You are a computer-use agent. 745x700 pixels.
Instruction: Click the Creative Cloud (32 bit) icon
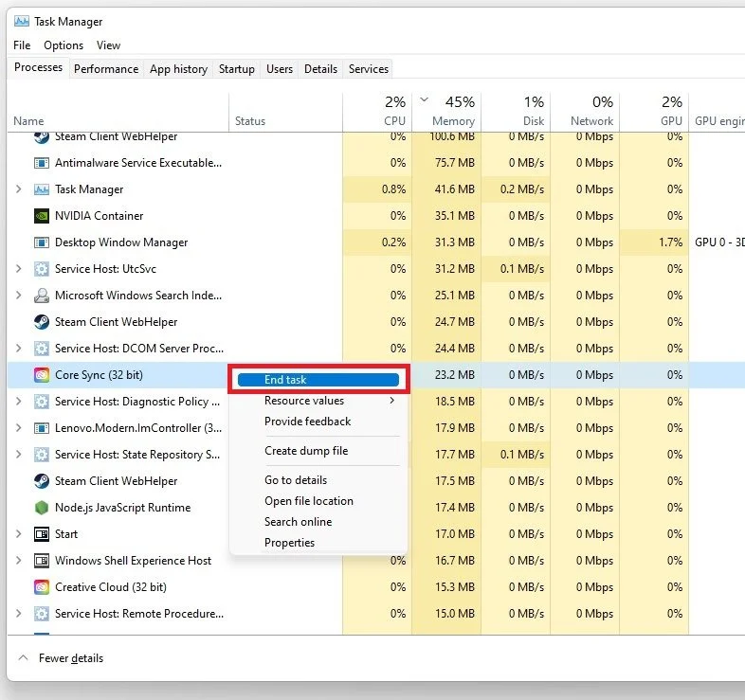point(42,587)
